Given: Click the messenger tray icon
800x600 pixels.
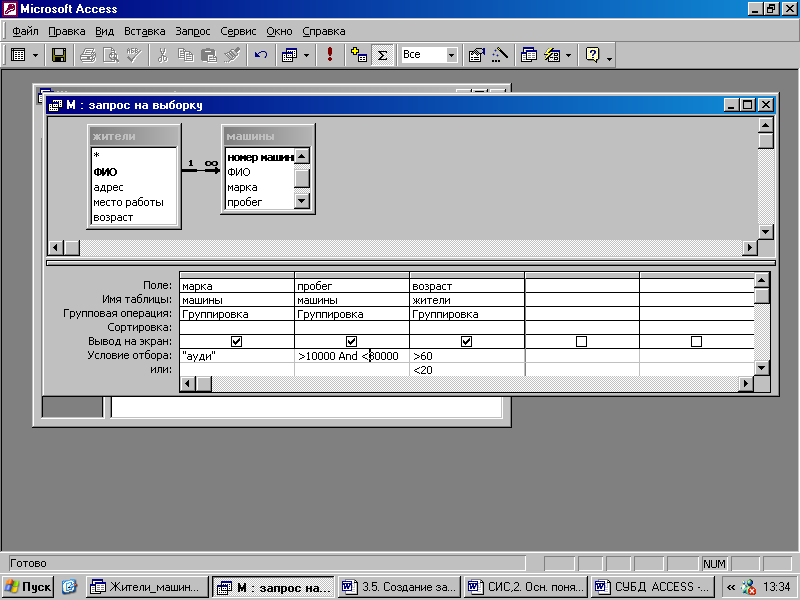Looking at the screenshot, I should coord(748,587).
